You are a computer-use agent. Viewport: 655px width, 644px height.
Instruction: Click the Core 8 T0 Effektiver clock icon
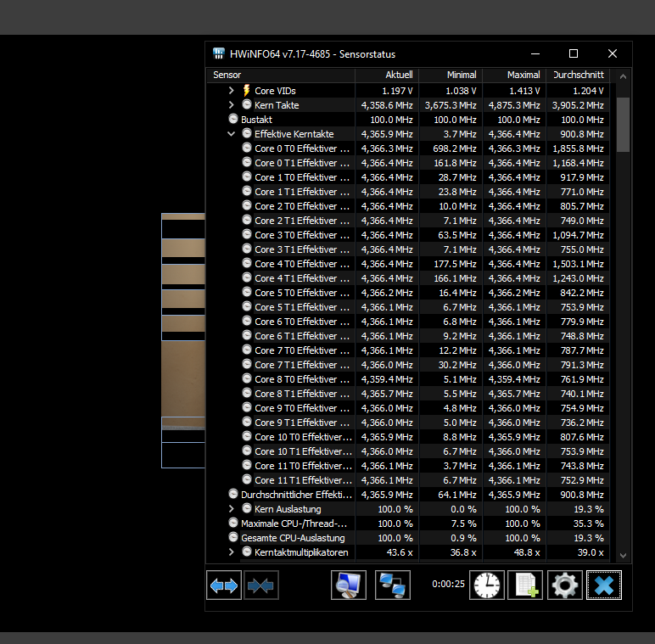click(247, 378)
